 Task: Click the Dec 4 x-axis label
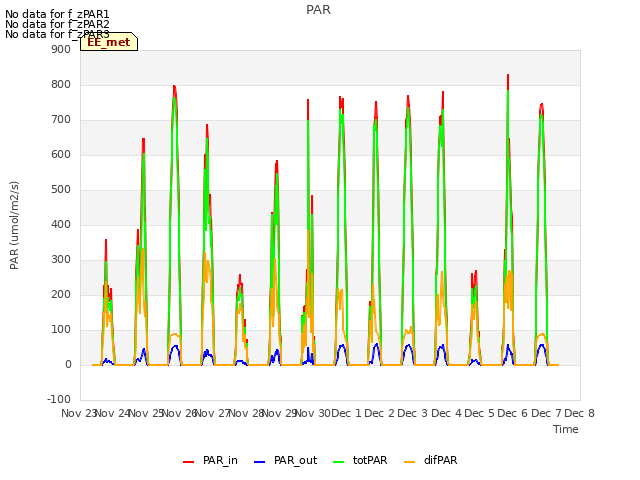(446, 413)
